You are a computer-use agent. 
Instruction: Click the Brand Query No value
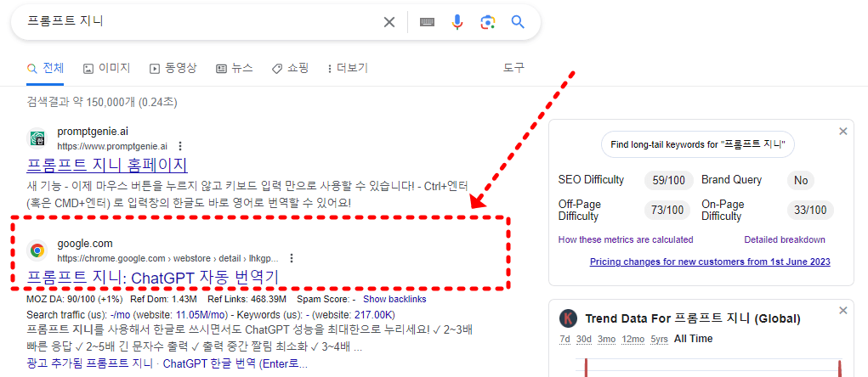801,180
